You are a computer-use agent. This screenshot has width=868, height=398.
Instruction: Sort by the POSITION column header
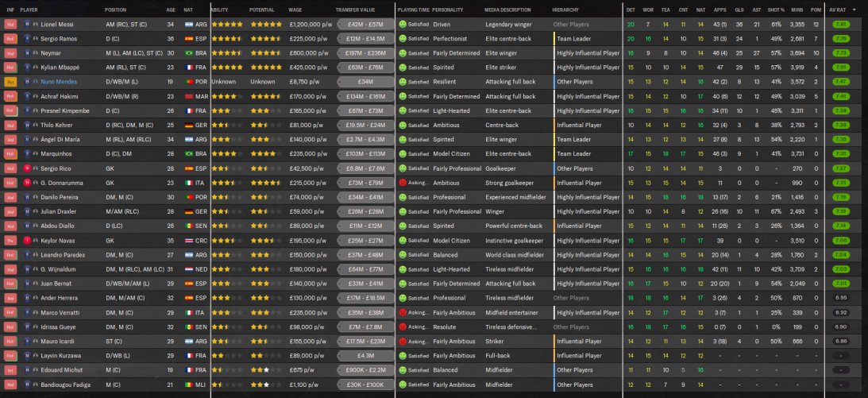tap(115, 10)
